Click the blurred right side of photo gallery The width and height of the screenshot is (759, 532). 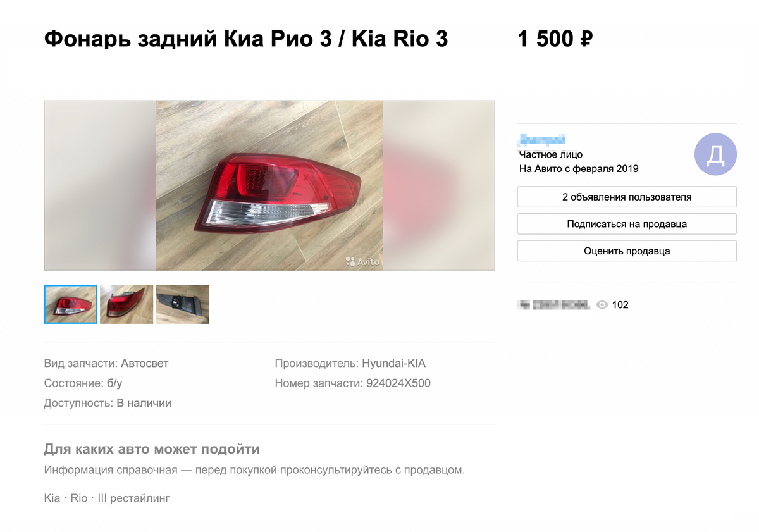point(439,185)
